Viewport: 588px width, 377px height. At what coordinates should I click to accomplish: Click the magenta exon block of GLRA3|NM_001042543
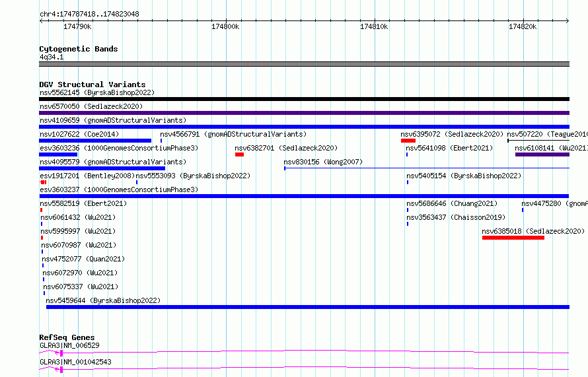(x=61, y=370)
